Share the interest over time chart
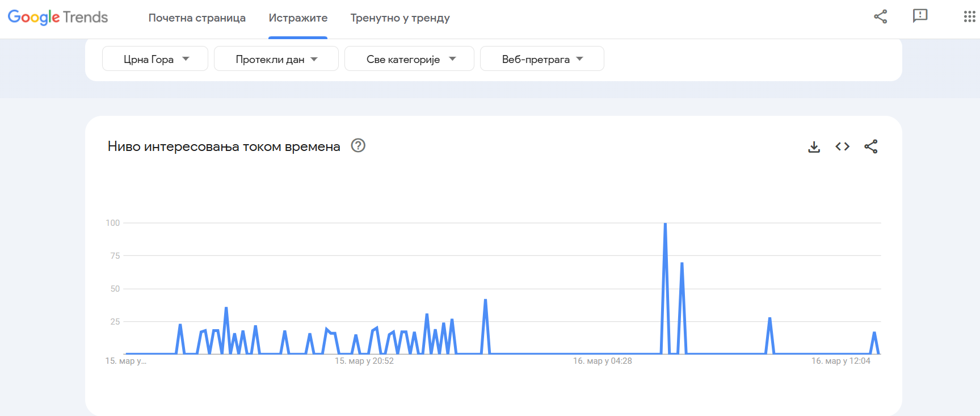 [x=870, y=146]
